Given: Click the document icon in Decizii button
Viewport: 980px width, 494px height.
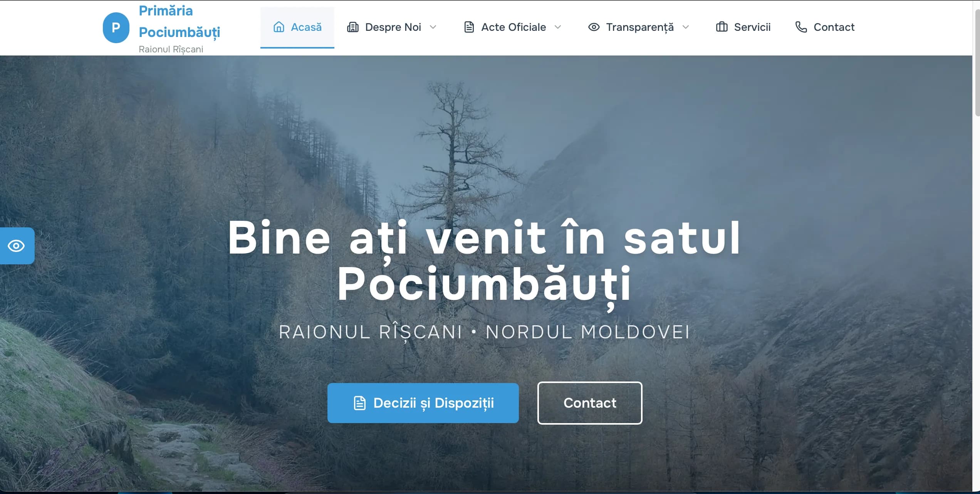Looking at the screenshot, I should 359,403.
